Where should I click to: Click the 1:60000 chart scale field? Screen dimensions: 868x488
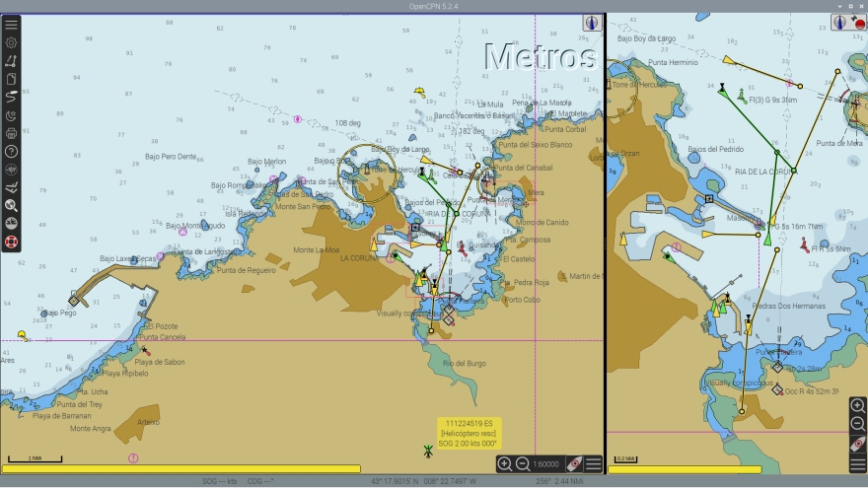click(546, 463)
